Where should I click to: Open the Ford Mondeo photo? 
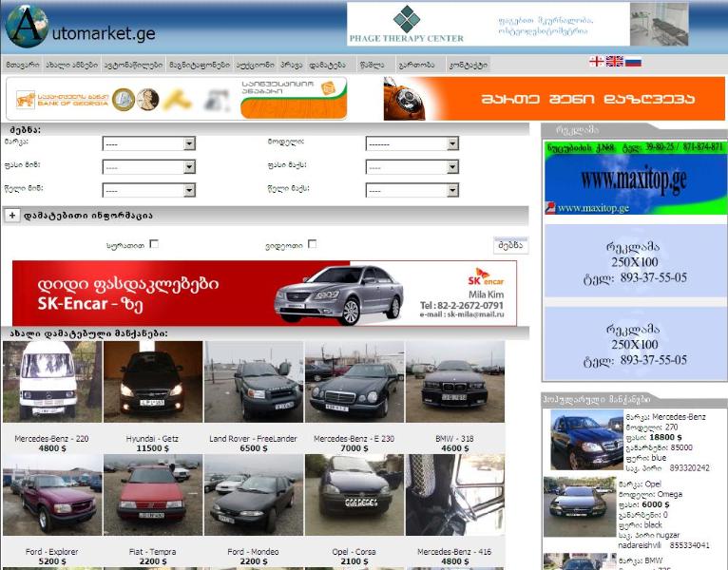tap(254, 495)
